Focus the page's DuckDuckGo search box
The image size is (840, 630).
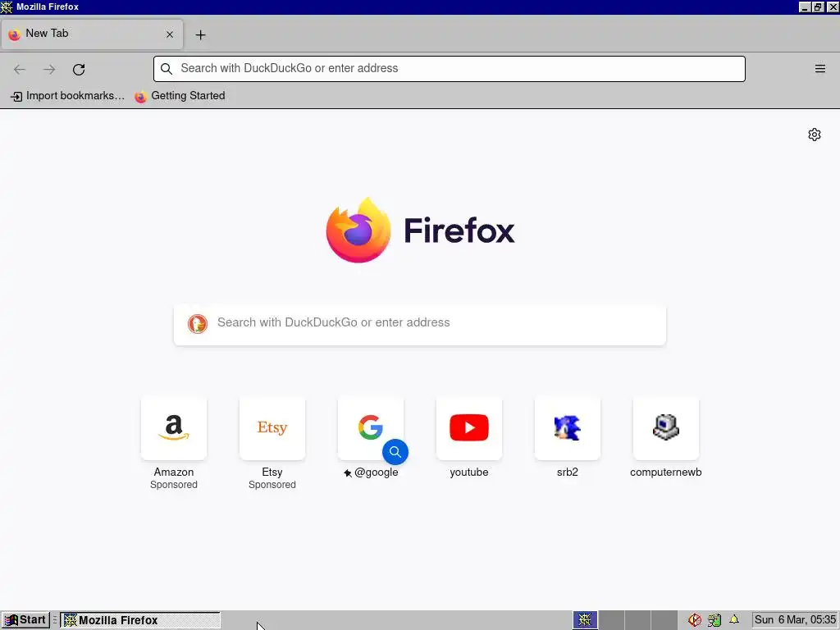(420, 325)
